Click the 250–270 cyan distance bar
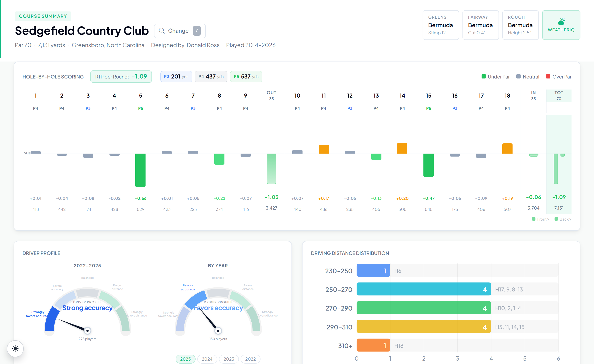 point(424,289)
